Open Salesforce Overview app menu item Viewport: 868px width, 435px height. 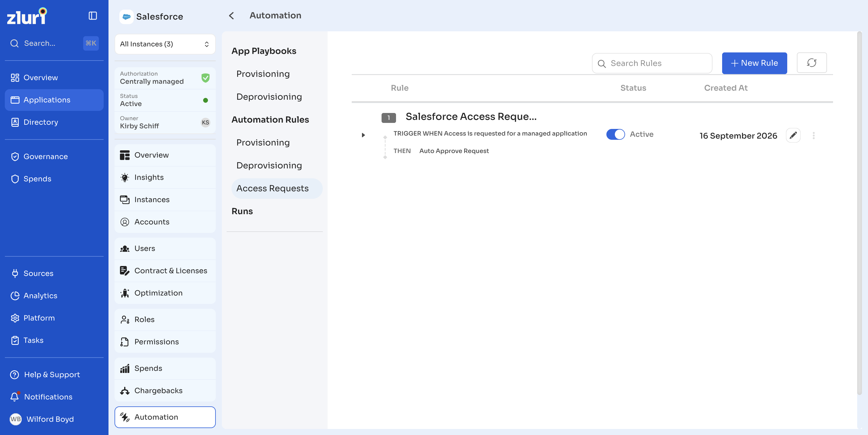tap(165, 155)
